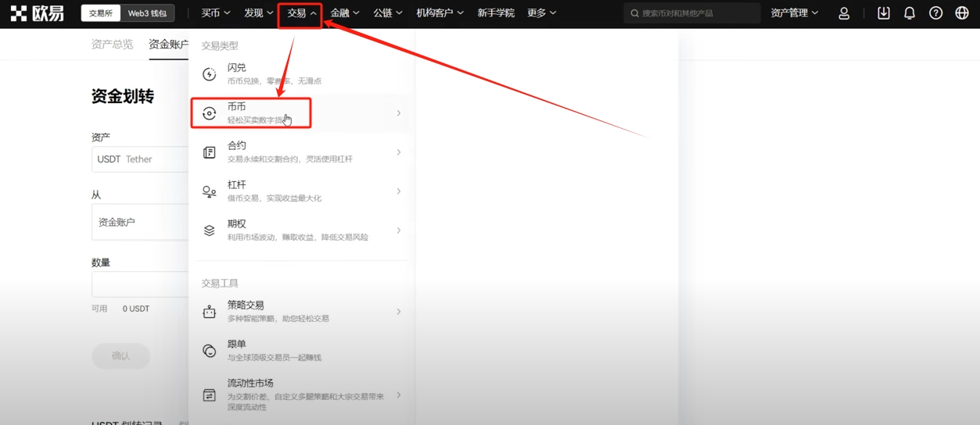Select 杠杆 menu entry
Image resolution: width=980 pixels, height=425 pixels.
pos(301,191)
